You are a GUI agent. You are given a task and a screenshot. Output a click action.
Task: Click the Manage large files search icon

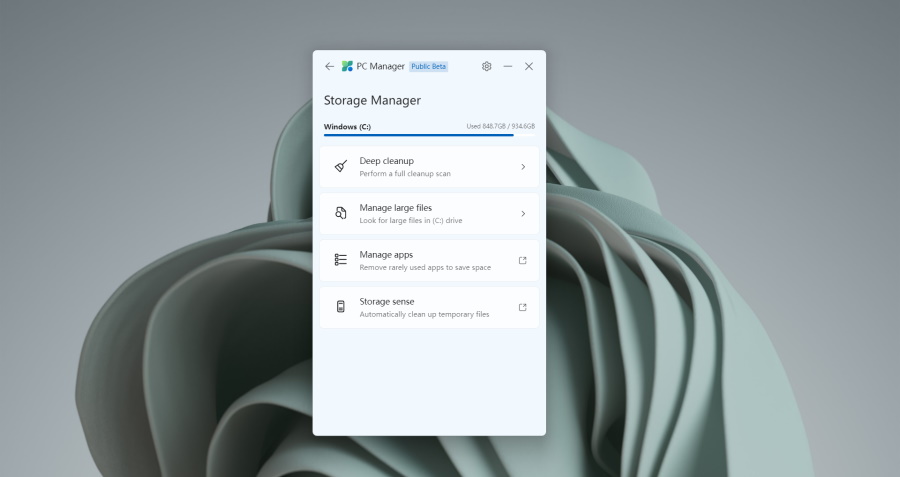click(x=341, y=214)
